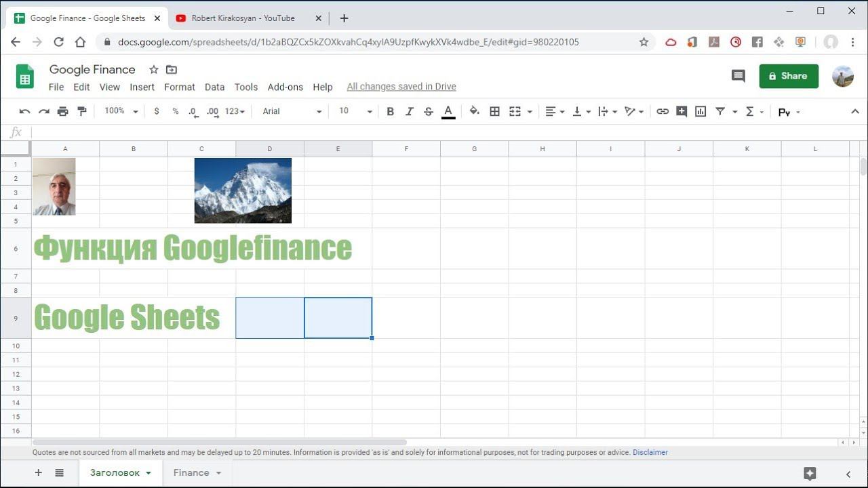Open the Insert menu

(x=142, y=87)
